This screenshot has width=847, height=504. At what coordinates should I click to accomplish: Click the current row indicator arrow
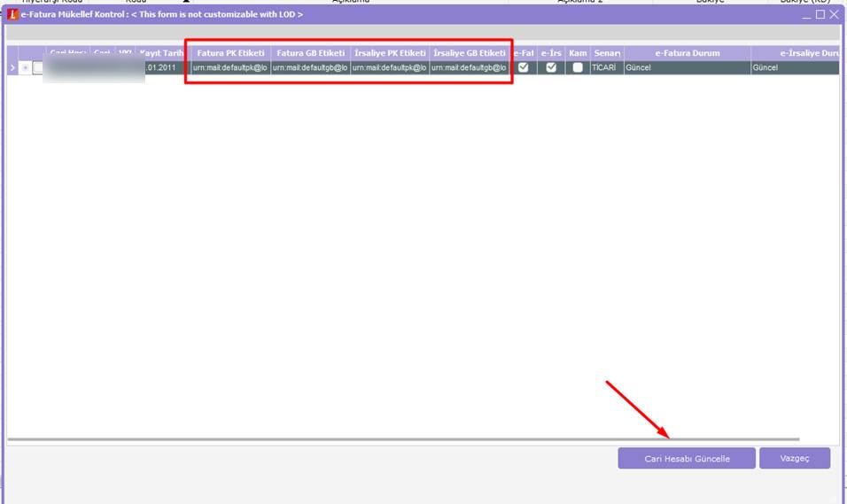(12, 67)
